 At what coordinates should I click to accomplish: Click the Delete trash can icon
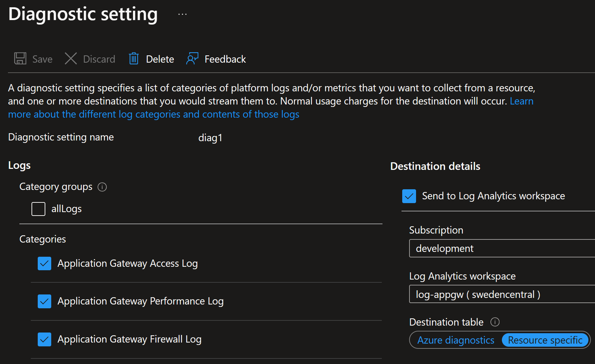pos(134,58)
